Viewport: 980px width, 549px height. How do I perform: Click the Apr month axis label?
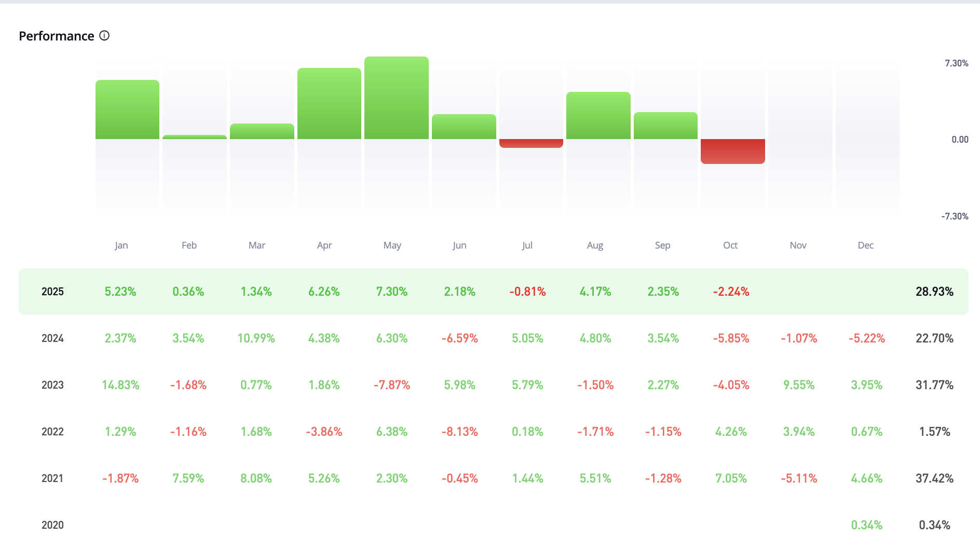click(x=324, y=245)
